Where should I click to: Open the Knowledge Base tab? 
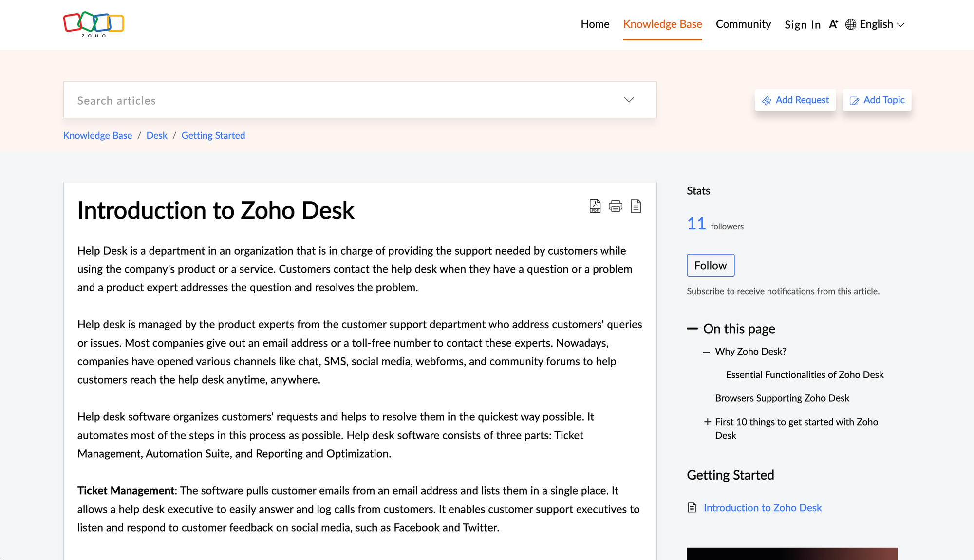coord(662,24)
